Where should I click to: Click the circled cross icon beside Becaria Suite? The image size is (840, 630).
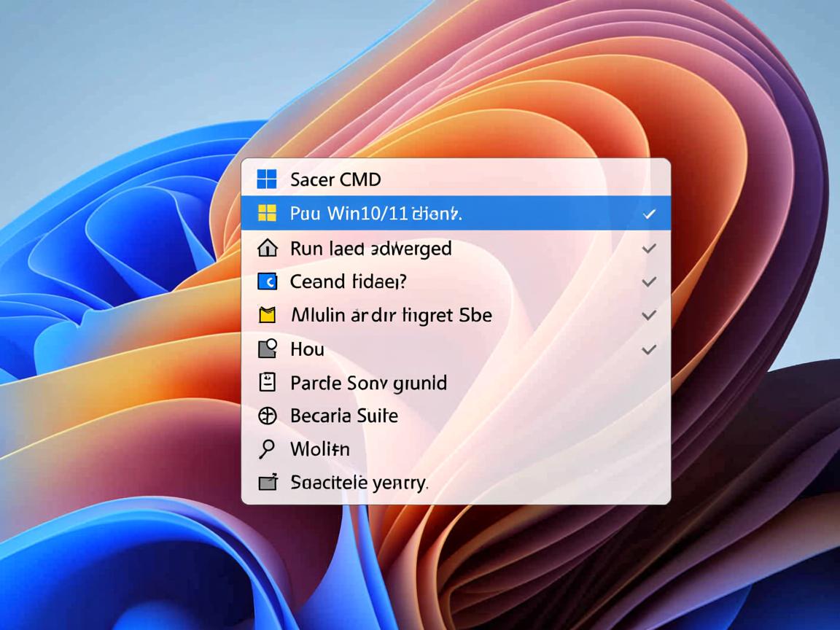tap(268, 416)
